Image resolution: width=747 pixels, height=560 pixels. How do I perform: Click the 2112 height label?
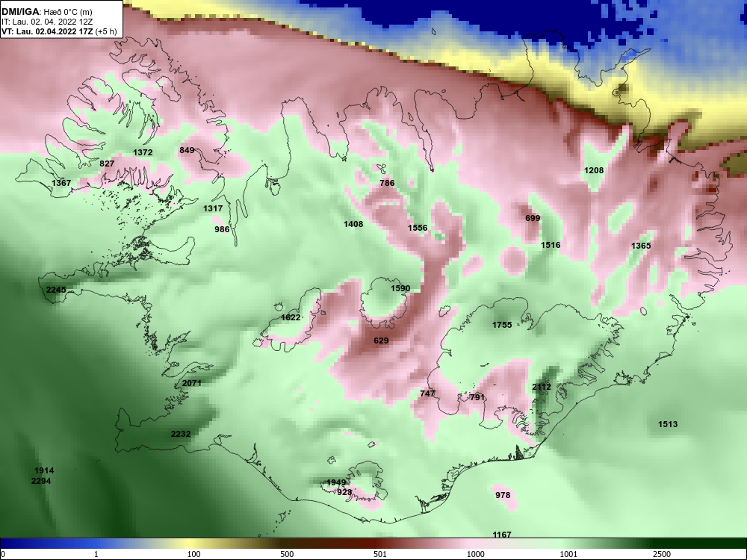pos(542,387)
